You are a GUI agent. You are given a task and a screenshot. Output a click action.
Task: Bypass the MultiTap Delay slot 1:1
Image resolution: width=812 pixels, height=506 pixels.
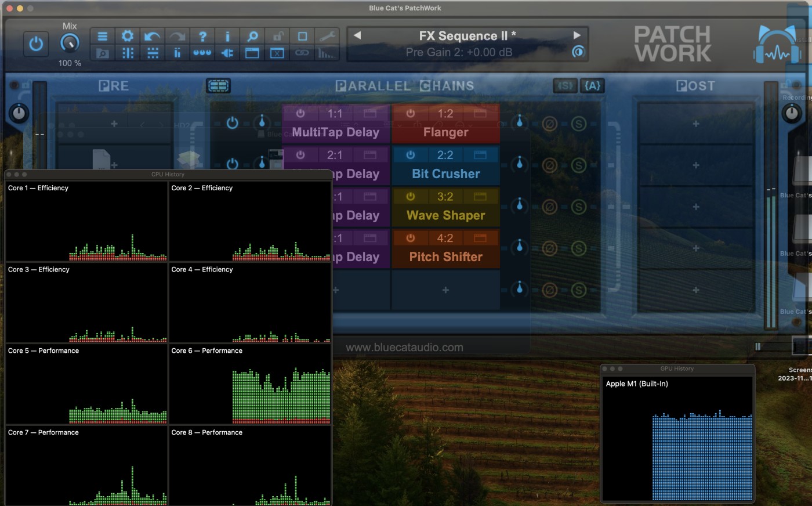pos(300,113)
